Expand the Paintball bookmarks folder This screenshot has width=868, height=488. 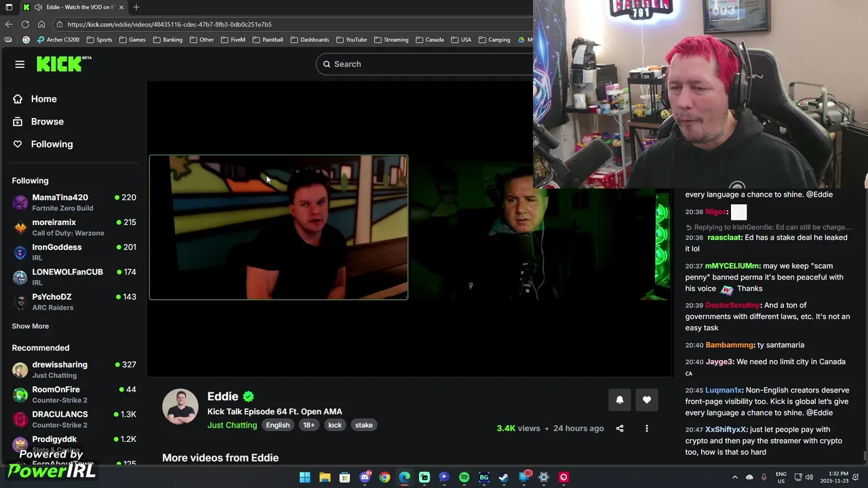click(x=268, y=40)
